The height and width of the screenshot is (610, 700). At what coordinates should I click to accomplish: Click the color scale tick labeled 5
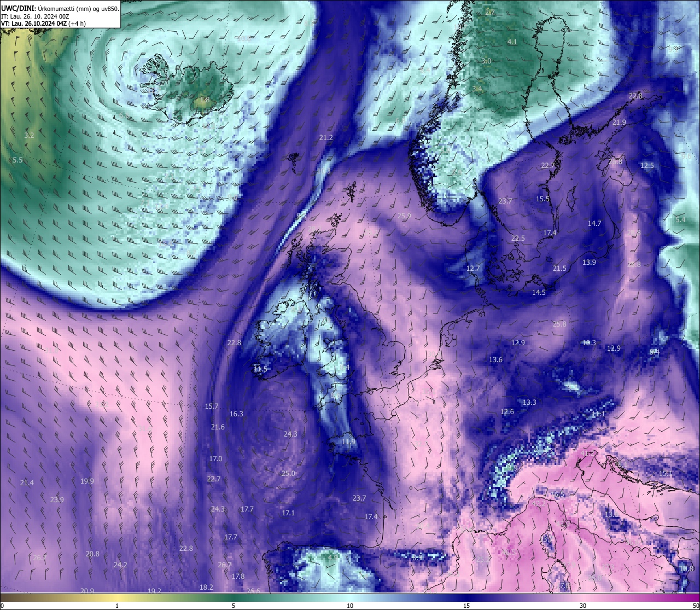pyautogui.click(x=234, y=606)
